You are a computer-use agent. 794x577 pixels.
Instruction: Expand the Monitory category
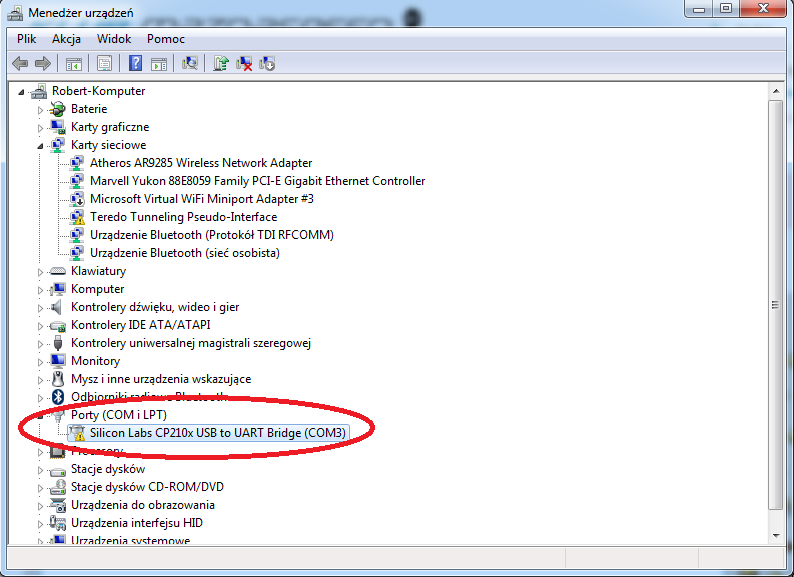(x=41, y=361)
